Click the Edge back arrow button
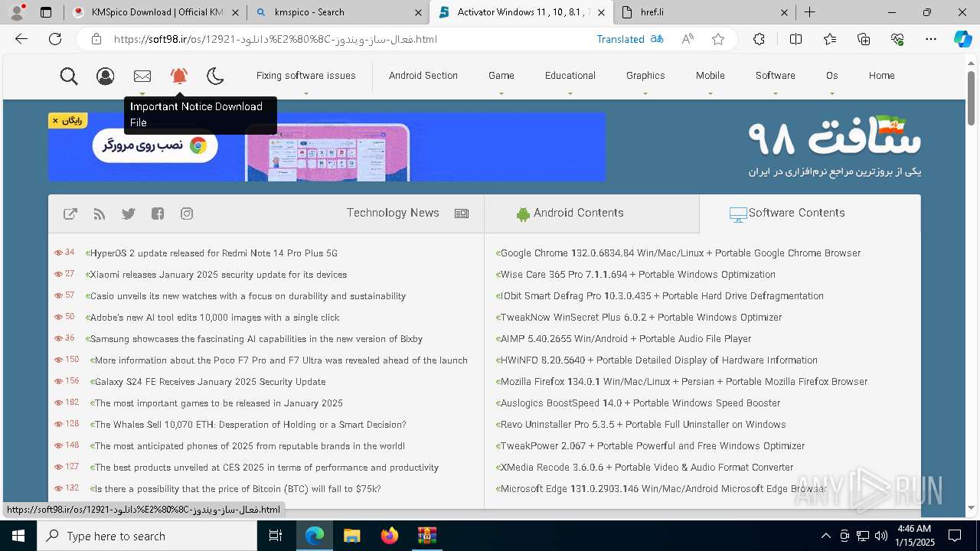This screenshot has width=980, height=551. coord(21,39)
